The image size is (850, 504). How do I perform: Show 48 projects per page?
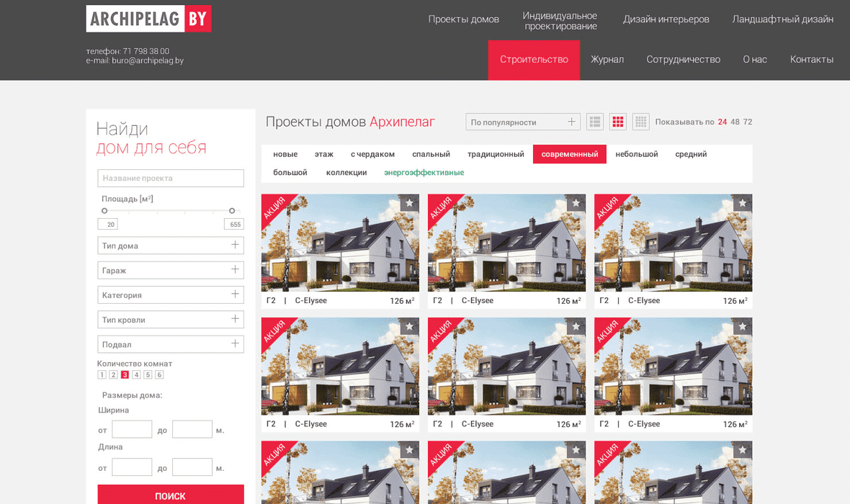click(x=735, y=122)
